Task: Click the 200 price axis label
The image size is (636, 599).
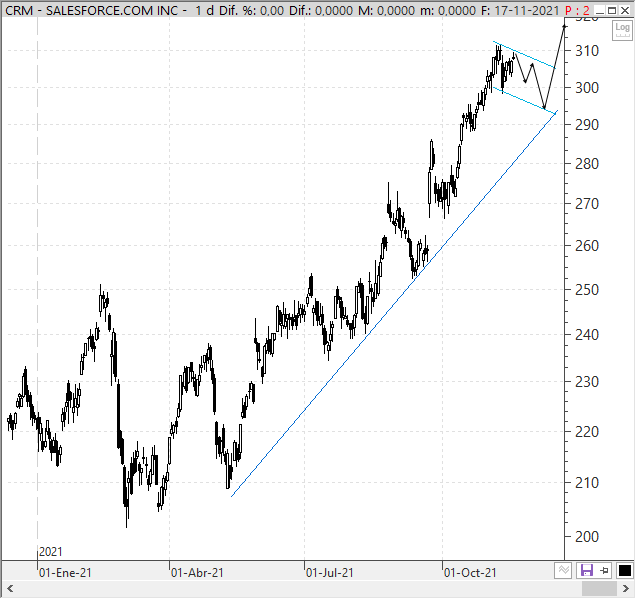Action: [x=587, y=537]
